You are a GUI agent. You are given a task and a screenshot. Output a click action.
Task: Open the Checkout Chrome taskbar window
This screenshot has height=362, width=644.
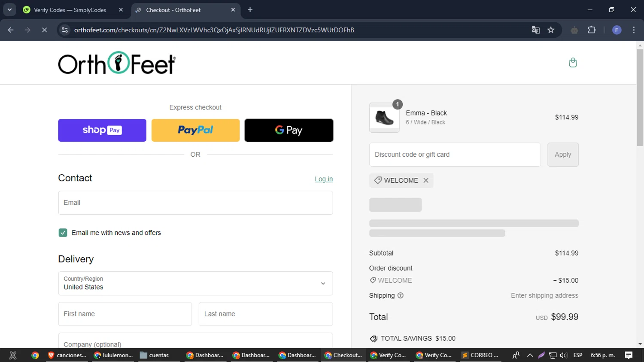tap(343, 355)
